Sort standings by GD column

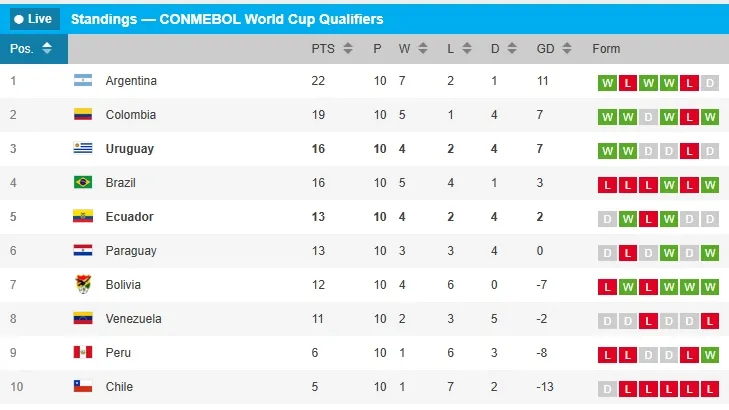tap(554, 49)
